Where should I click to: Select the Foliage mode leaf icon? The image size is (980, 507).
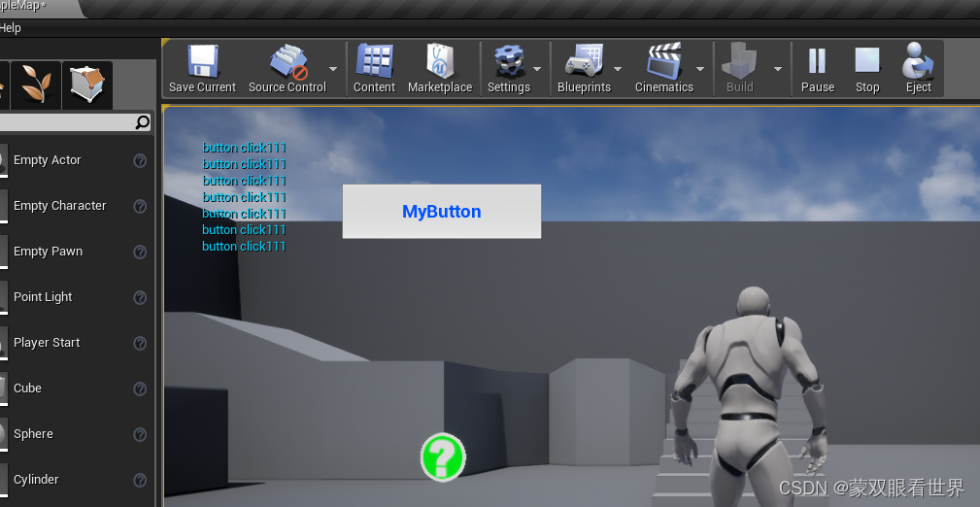click(36, 84)
